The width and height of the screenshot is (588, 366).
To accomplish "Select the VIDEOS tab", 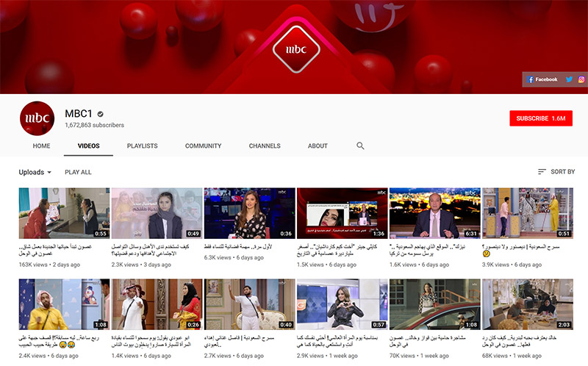I will coord(88,146).
